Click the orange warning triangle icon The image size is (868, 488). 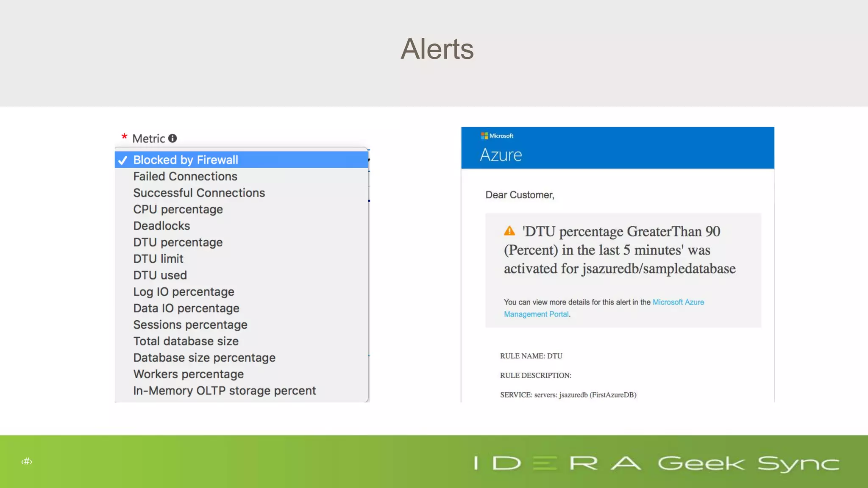(509, 231)
